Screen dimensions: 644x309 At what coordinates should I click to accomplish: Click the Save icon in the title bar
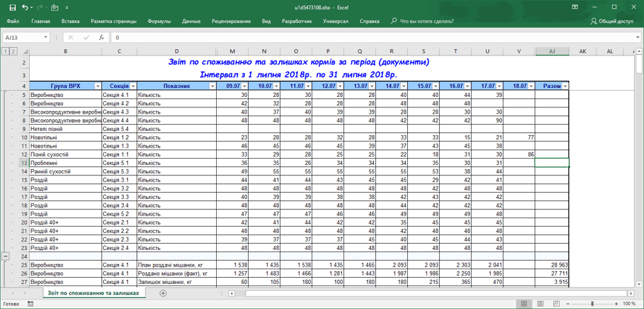point(12,7)
